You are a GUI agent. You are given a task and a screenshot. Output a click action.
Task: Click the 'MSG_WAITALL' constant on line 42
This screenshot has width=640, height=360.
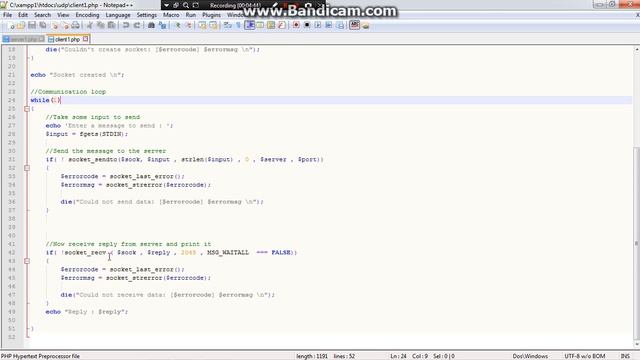click(228, 253)
